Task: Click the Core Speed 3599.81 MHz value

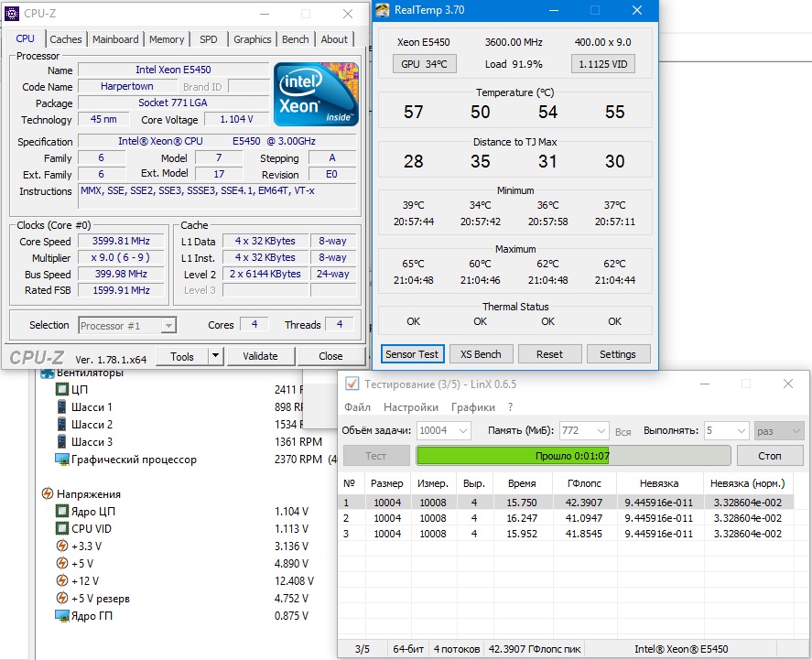Action: click(121, 242)
